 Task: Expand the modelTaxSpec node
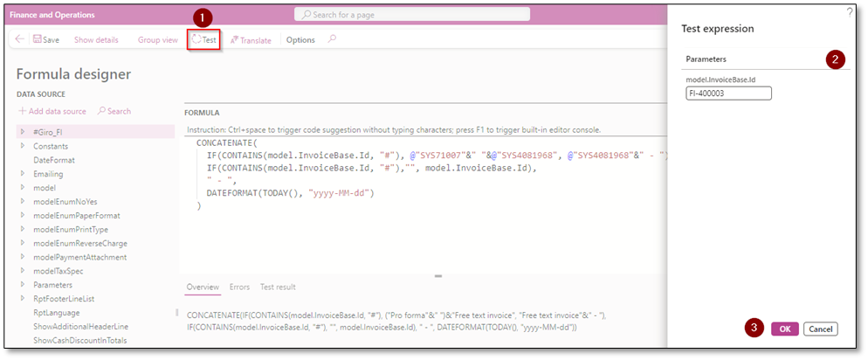tap(22, 271)
